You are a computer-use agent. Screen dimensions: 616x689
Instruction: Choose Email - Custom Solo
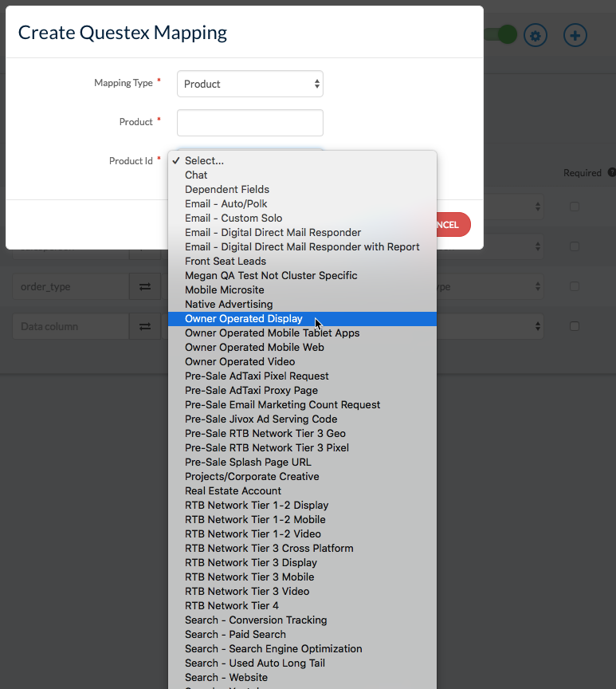pyautogui.click(x=302, y=219)
